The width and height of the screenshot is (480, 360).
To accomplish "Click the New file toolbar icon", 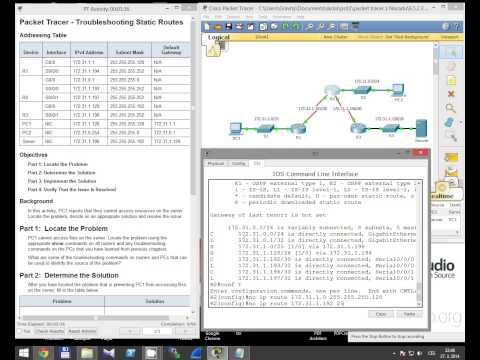I will tap(207, 27).
